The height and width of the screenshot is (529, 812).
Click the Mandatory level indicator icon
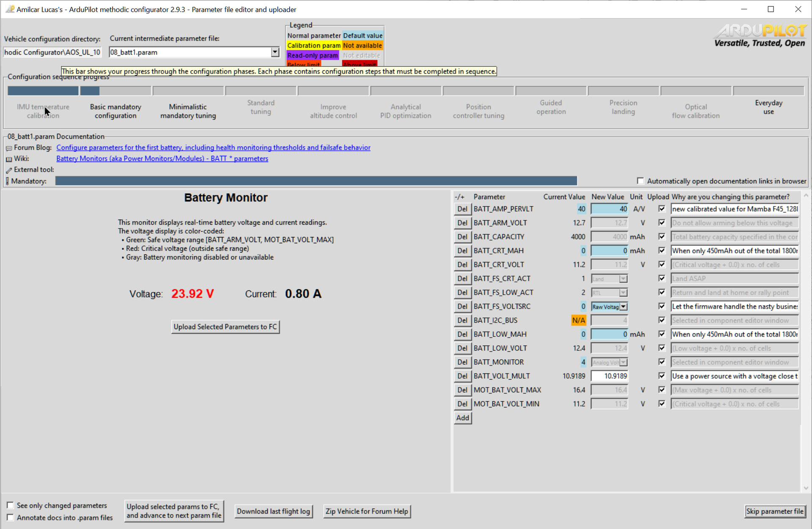coord(7,181)
